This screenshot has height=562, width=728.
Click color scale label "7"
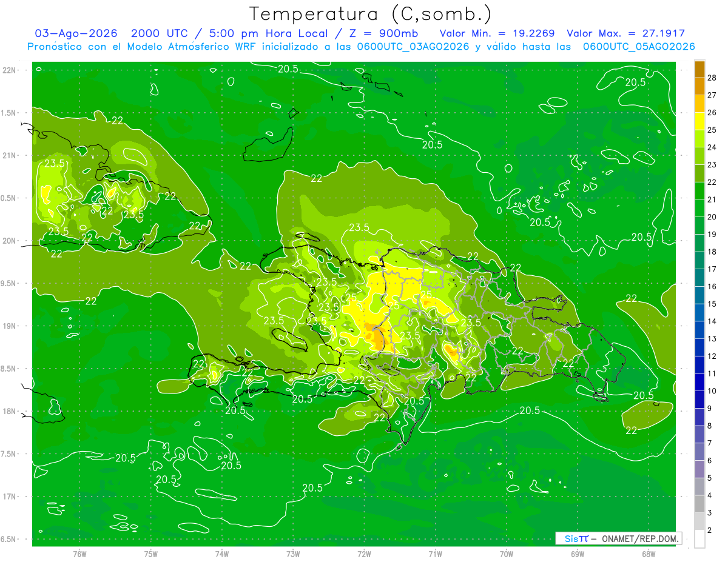tap(710, 443)
